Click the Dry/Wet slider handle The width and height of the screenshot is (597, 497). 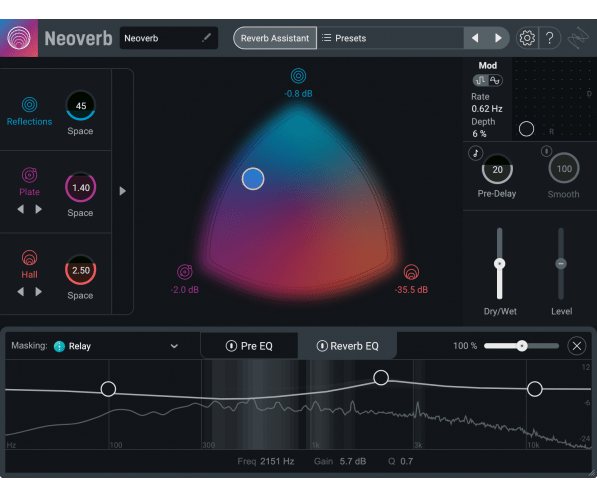point(500,264)
